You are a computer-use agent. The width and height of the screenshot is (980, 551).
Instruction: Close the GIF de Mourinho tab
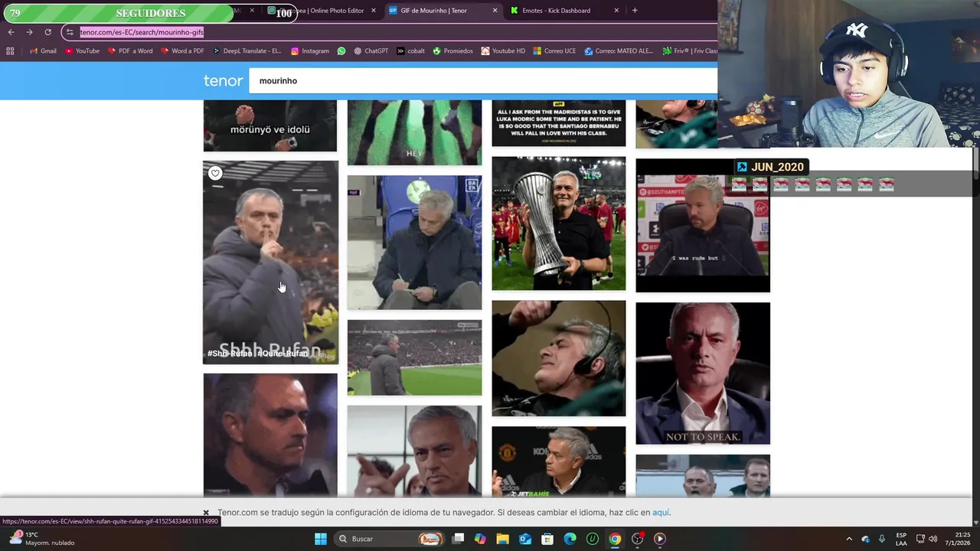pyautogui.click(x=495, y=11)
